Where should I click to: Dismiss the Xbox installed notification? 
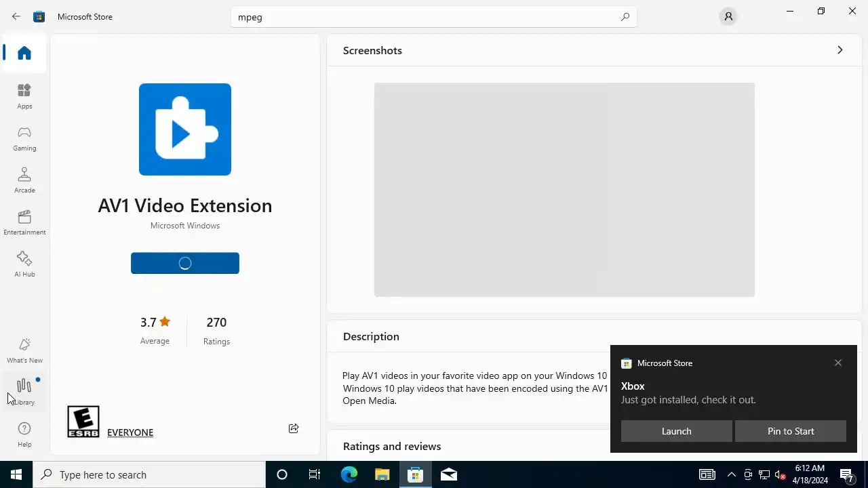838,363
